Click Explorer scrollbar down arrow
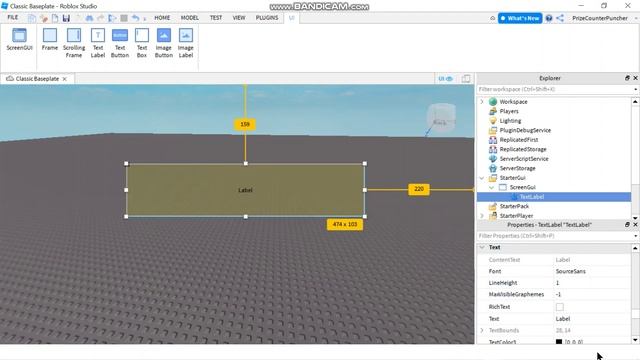The image size is (640, 360). [635, 218]
